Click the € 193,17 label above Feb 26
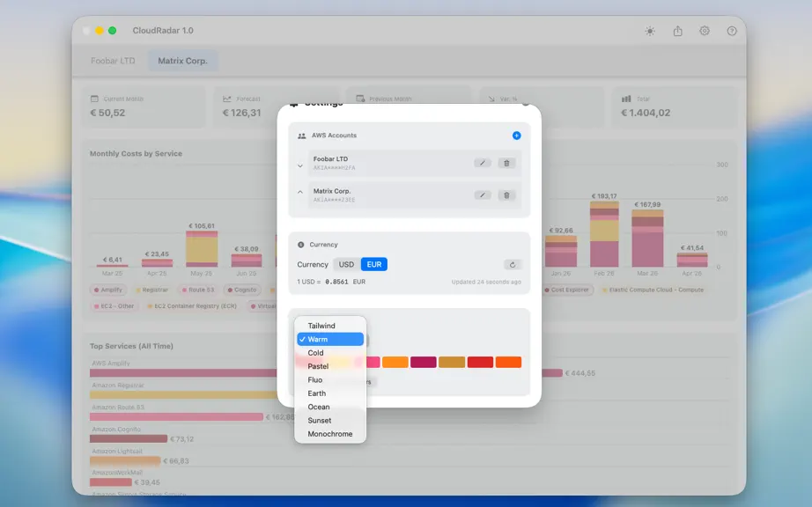812x507 pixels. 604,196
